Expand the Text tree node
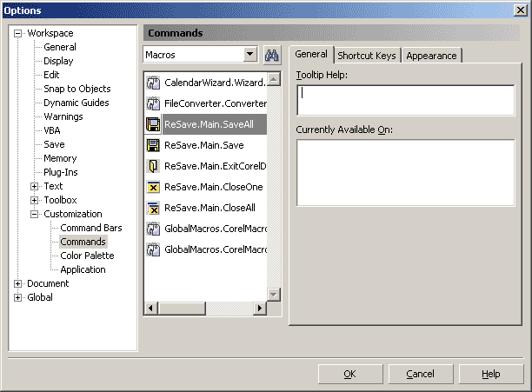Screen dimensions: 532x392 click(34, 186)
